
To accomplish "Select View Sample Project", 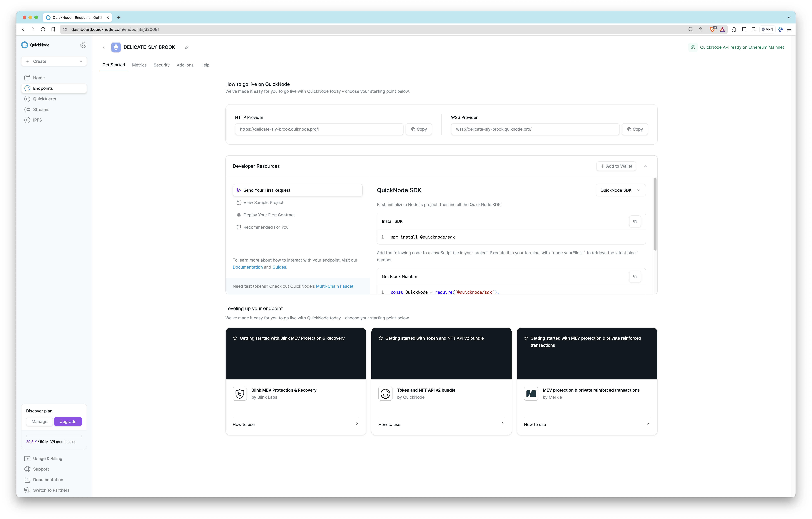I will pos(297,203).
